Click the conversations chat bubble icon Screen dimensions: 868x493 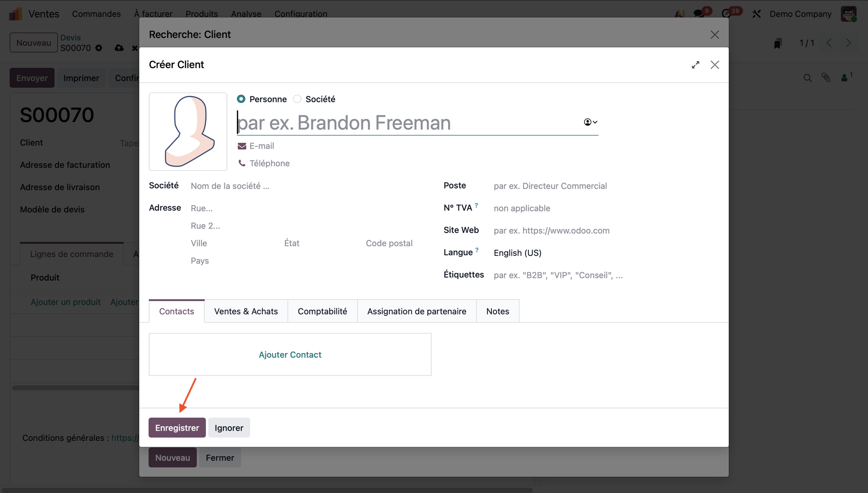[699, 14]
